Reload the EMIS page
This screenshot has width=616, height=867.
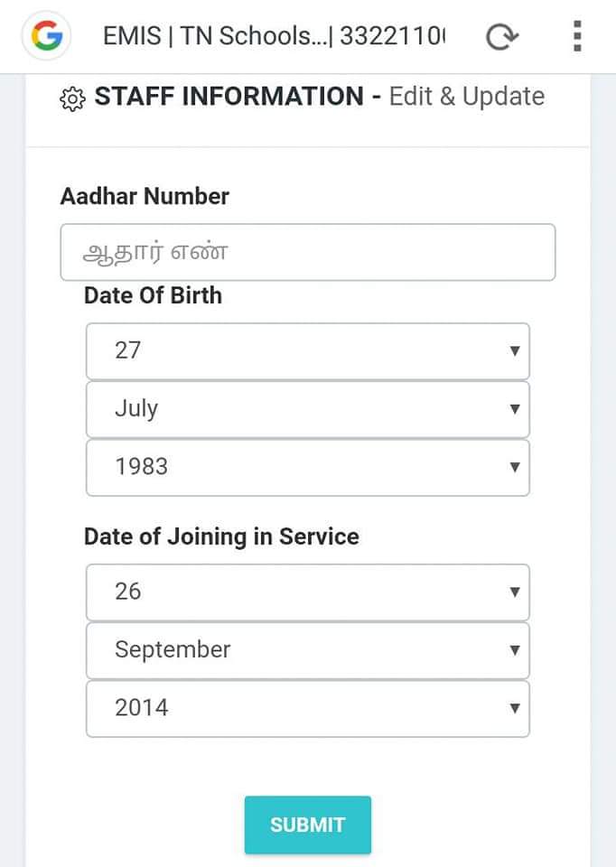pos(502,37)
